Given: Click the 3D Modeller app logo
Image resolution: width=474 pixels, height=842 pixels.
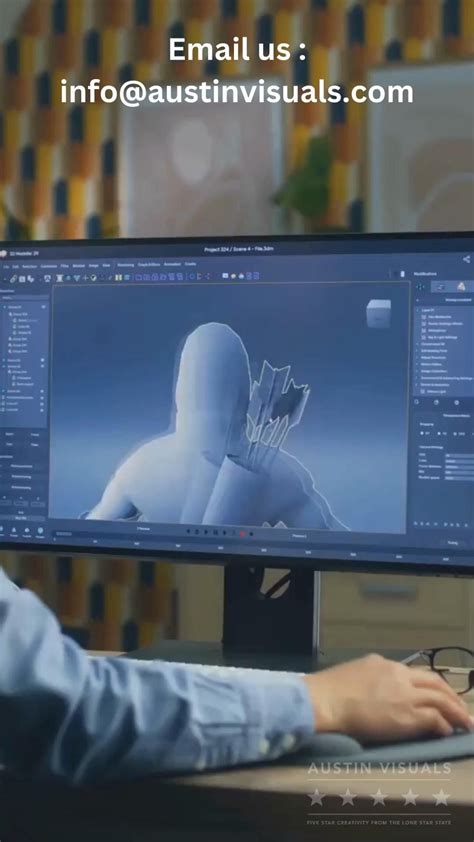Looking at the screenshot, I should coord(3,254).
